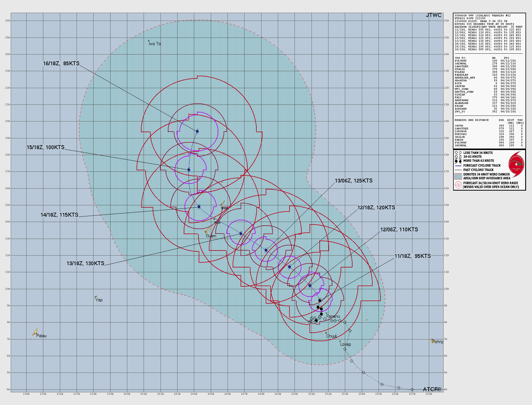
Task: Click the Guam island icon
Action: (207, 231)
